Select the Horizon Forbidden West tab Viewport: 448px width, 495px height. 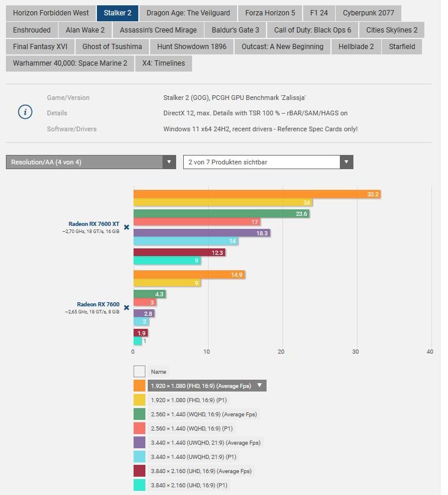[51, 12]
